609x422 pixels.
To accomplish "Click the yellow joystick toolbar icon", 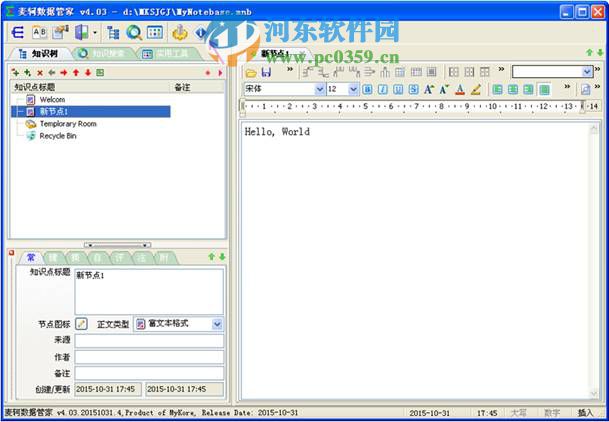I will click(x=180, y=33).
